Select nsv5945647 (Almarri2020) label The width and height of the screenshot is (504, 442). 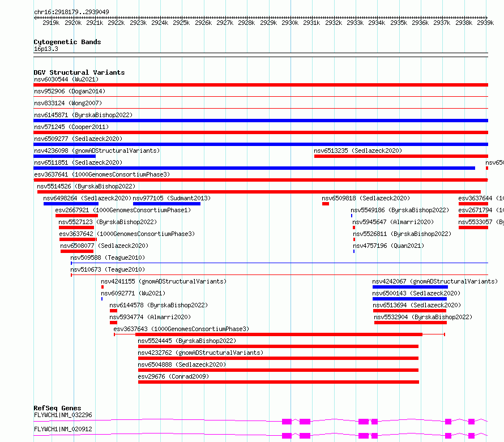(x=393, y=222)
